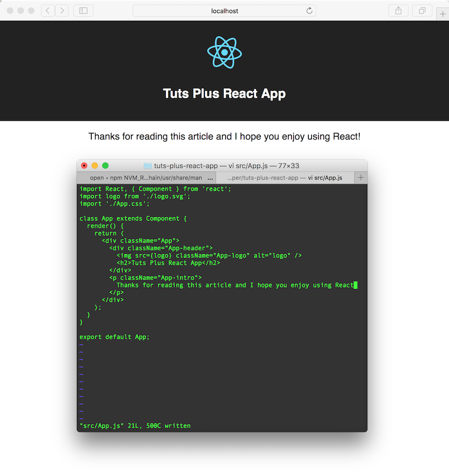
Task: Click the 'export default App;' line
Action: point(115,337)
